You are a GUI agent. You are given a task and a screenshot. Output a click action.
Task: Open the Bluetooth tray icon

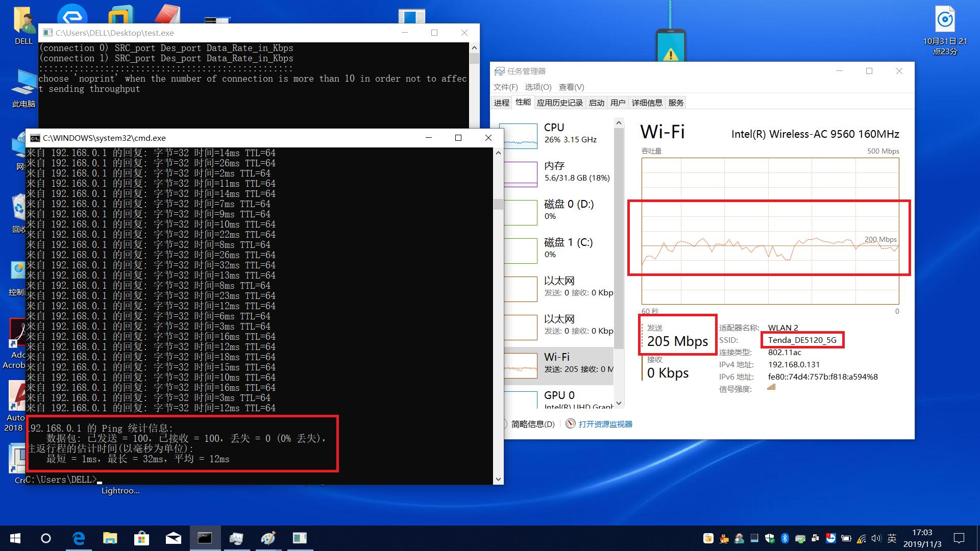pos(785,538)
